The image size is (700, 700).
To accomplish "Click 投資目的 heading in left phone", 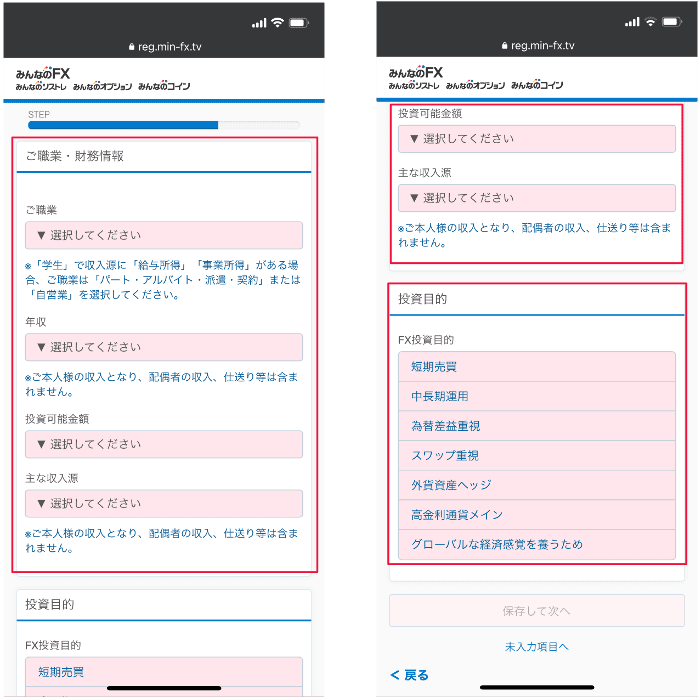I will point(50,604).
